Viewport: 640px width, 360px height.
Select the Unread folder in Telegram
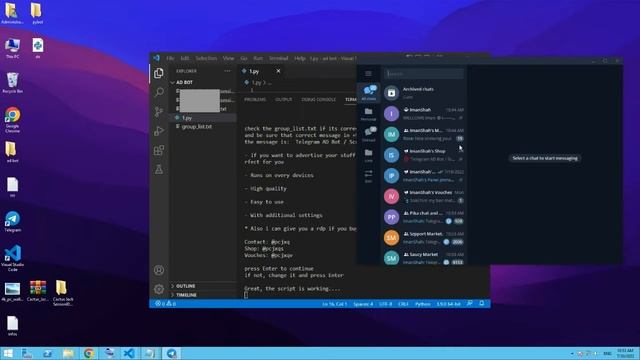pos(369,134)
